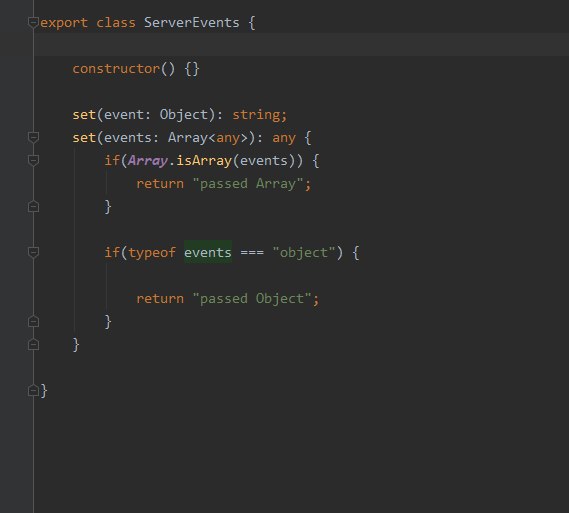
Task: Click the italic purple 'Array' identifier
Action: [x=148, y=161]
